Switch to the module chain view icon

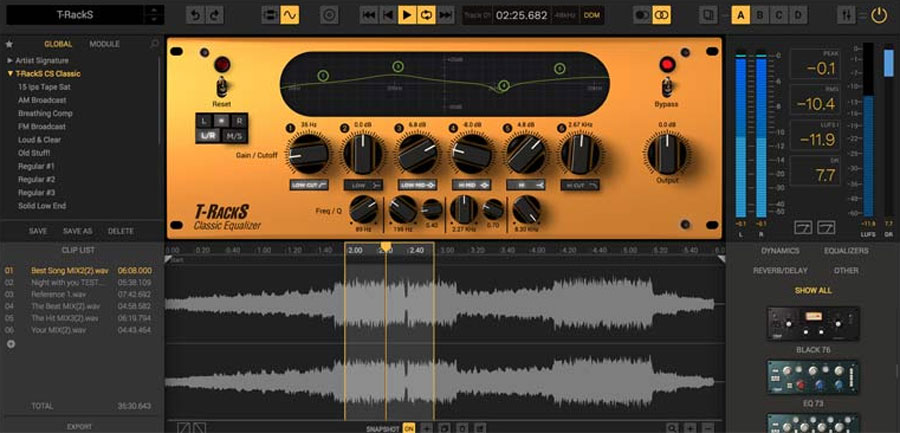270,16
